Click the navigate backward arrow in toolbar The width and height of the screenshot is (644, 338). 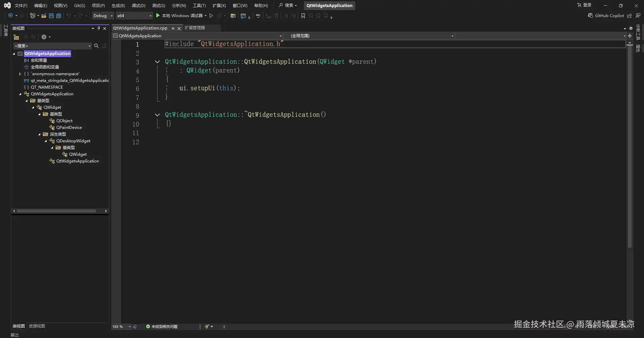[x=10, y=16]
